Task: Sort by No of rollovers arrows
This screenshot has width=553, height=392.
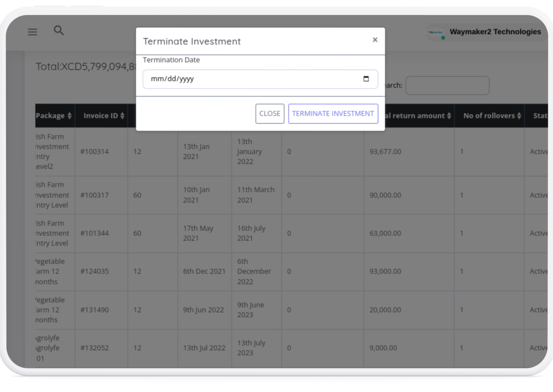Action: coord(519,116)
